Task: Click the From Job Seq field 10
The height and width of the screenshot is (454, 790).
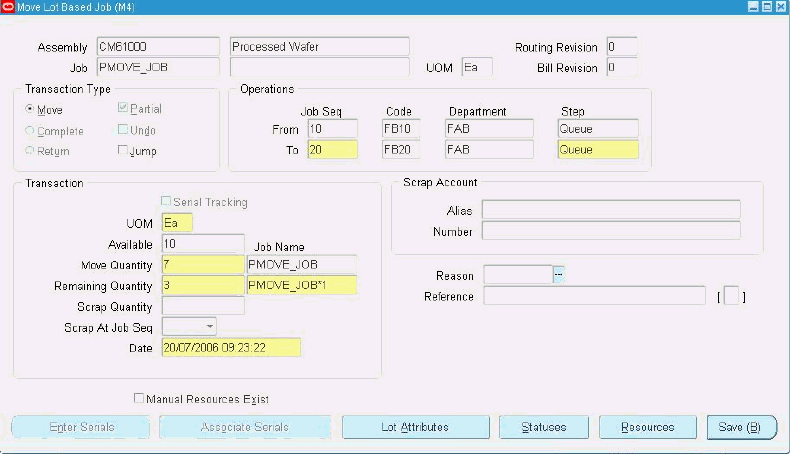Action: point(333,128)
